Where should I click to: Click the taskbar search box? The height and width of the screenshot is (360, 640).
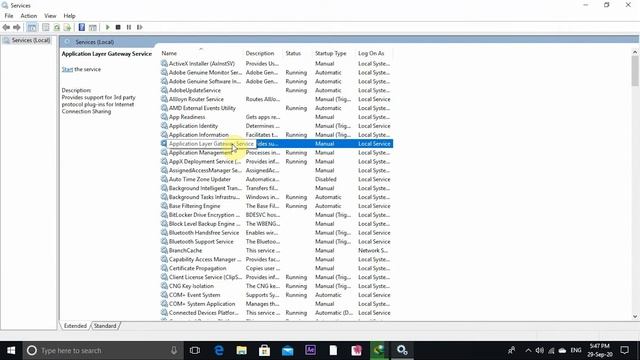[x=102, y=351]
